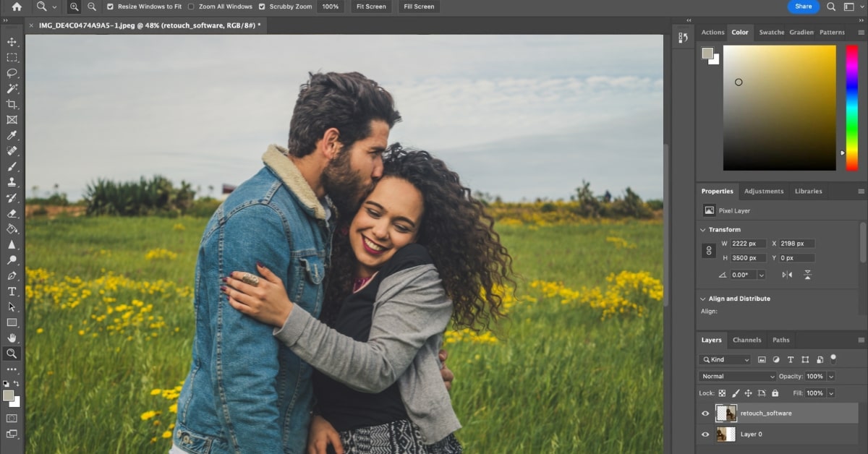Screen dimensions: 868x454
Task: Select the Spot Healing Brush tool
Action: tap(12, 151)
